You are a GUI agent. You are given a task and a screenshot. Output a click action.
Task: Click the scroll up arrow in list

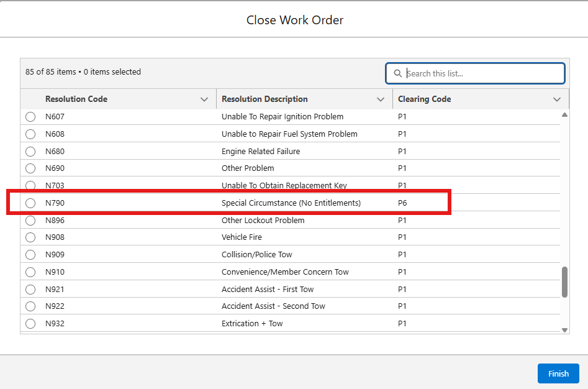(x=564, y=115)
